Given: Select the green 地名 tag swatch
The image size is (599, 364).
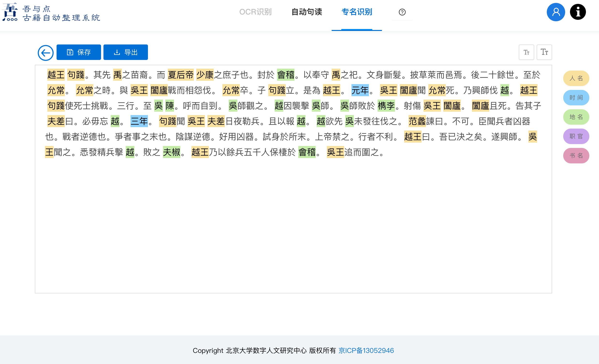Looking at the screenshot, I should [576, 117].
